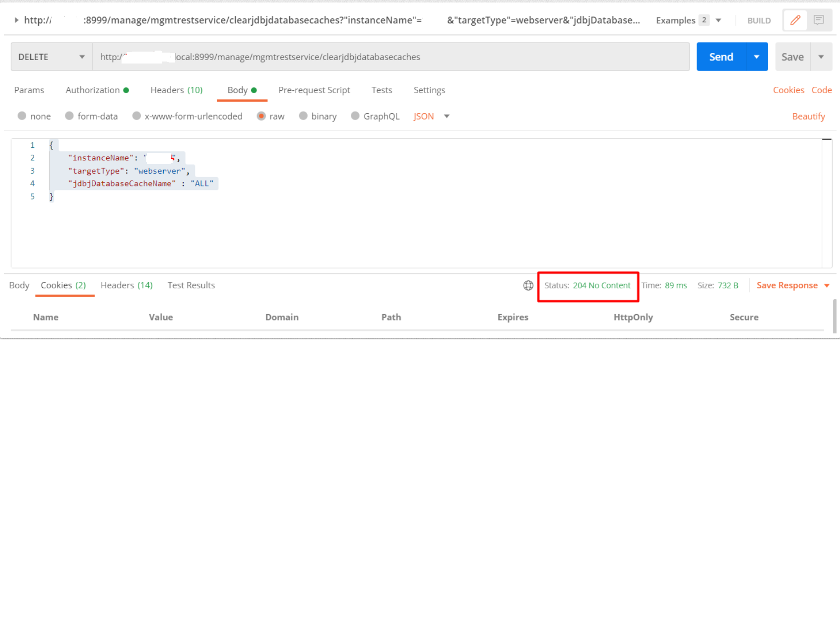Select the binary radio button
The width and height of the screenshot is (840, 641).
(x=303, y=116)
